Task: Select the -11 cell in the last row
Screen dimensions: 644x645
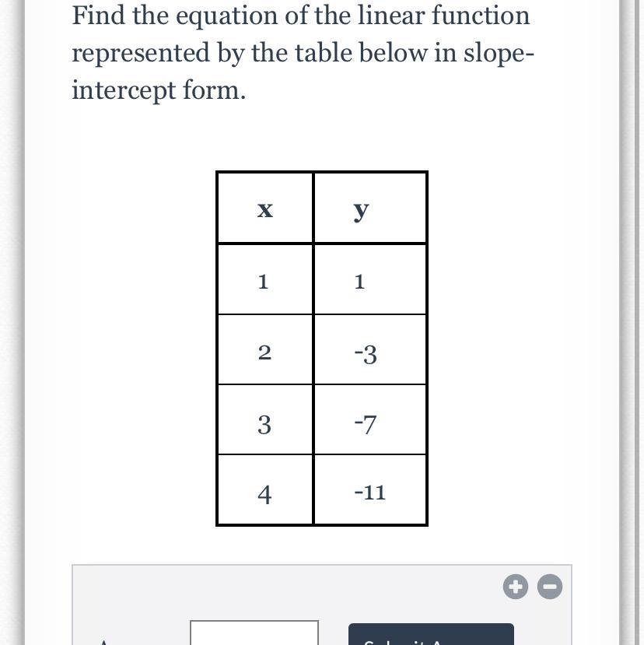Action: 369,489
